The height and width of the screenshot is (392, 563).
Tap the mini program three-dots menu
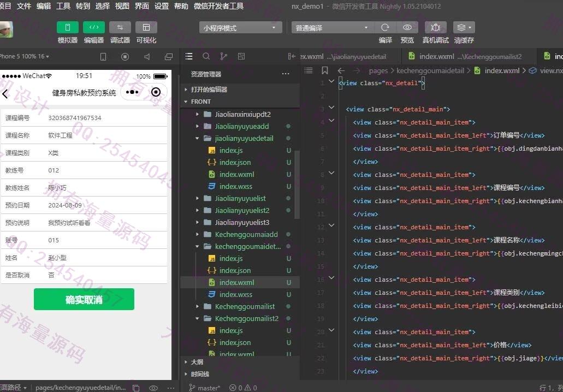[x=132, y=92]
